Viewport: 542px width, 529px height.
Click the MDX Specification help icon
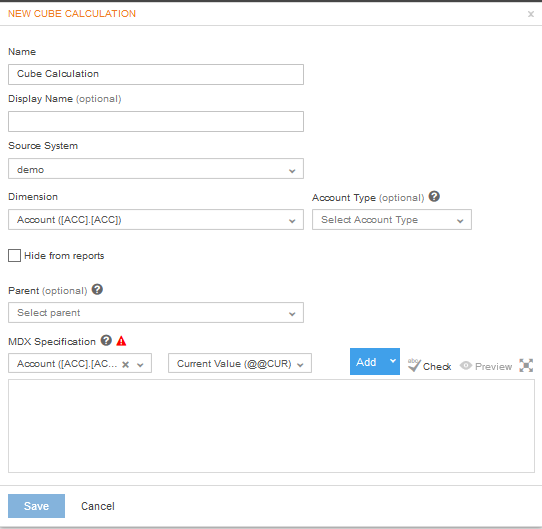coord(106,341)
